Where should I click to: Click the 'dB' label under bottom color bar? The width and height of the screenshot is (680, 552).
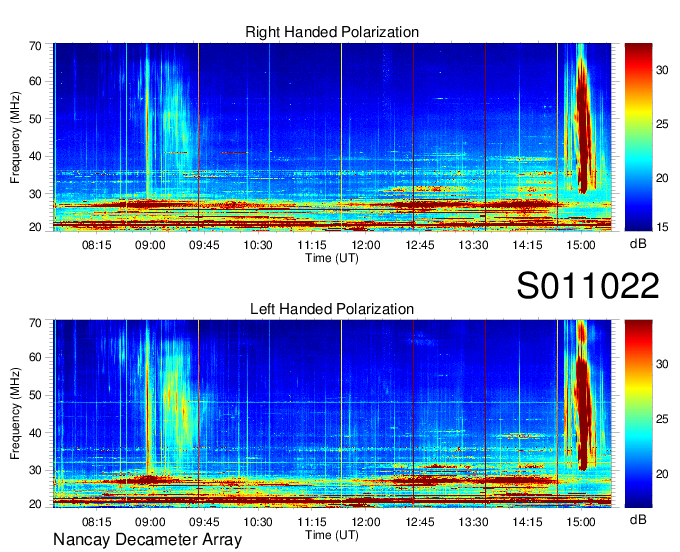(x=638, y=519)
